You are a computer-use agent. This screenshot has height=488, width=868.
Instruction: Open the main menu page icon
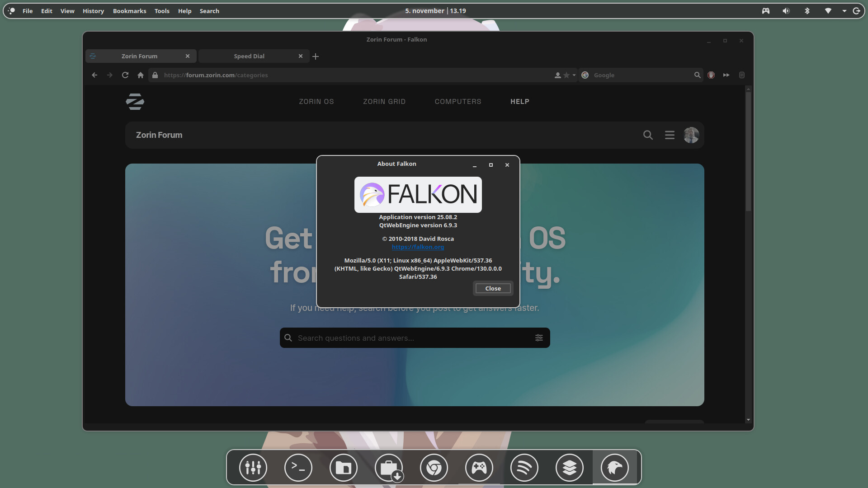click(x=742, y=75)
